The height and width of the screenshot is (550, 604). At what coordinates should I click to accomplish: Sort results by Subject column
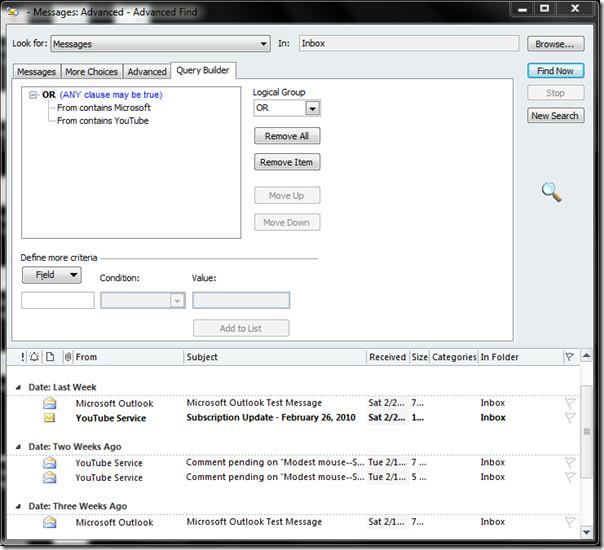[275, 357]
